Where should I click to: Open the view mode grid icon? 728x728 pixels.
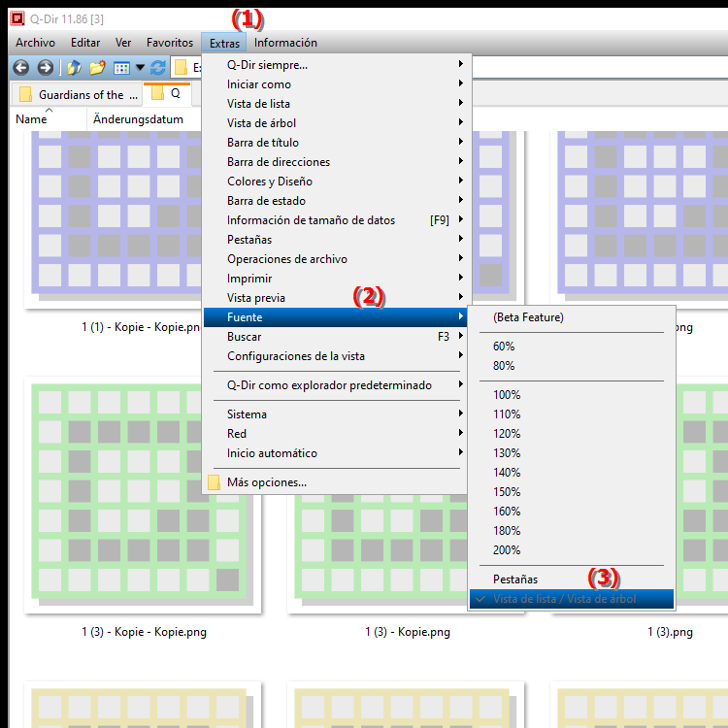point(121,68)
